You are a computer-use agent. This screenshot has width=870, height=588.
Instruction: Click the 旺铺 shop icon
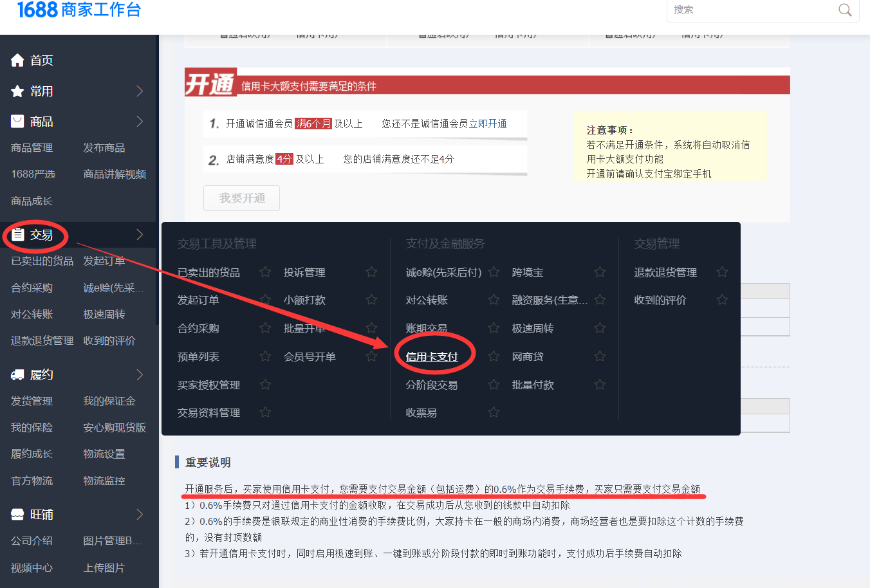(x=17, y=515)
